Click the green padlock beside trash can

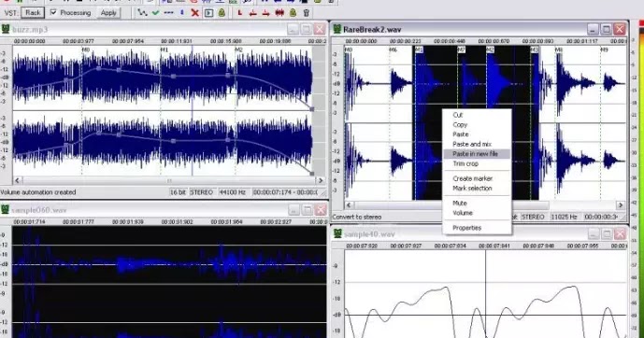[x=293, y=13]
